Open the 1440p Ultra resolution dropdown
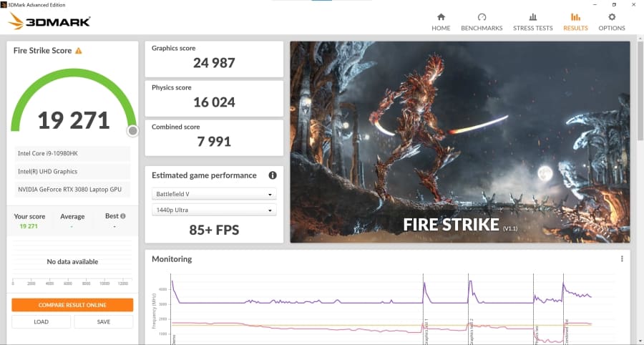The height and width of the screenshot is (345, 644). coord(214,210)
